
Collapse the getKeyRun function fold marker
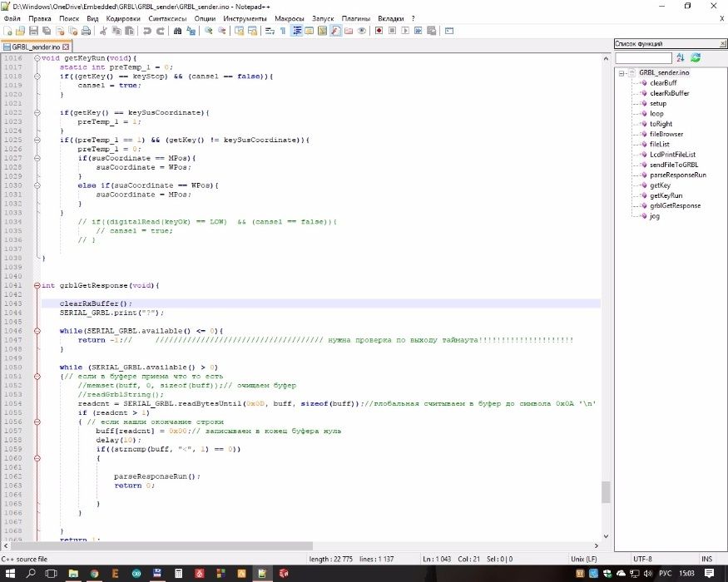[37, 58]
